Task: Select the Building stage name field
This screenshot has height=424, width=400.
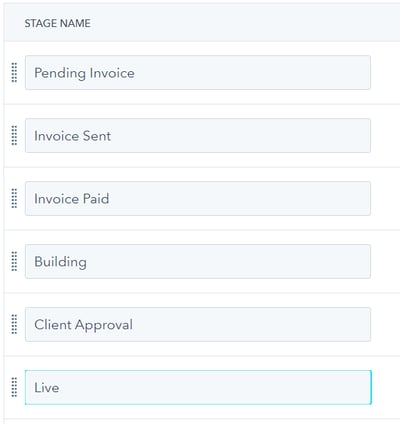Action: pyautogui.click(x=198, y=262)
